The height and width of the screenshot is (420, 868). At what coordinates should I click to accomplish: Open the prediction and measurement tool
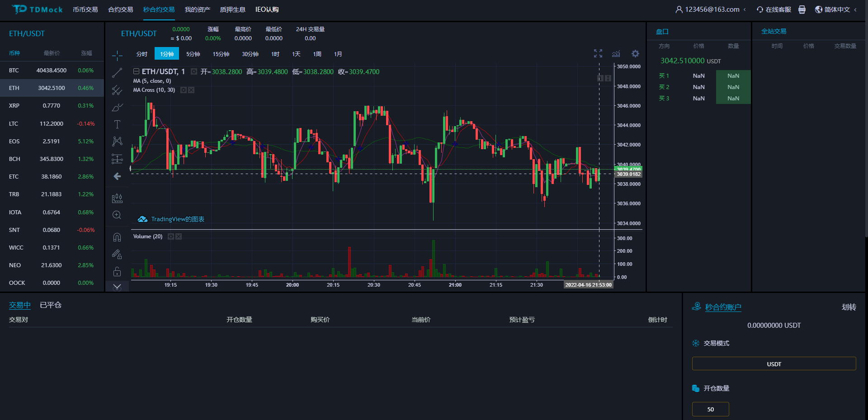tap(117, 159)
